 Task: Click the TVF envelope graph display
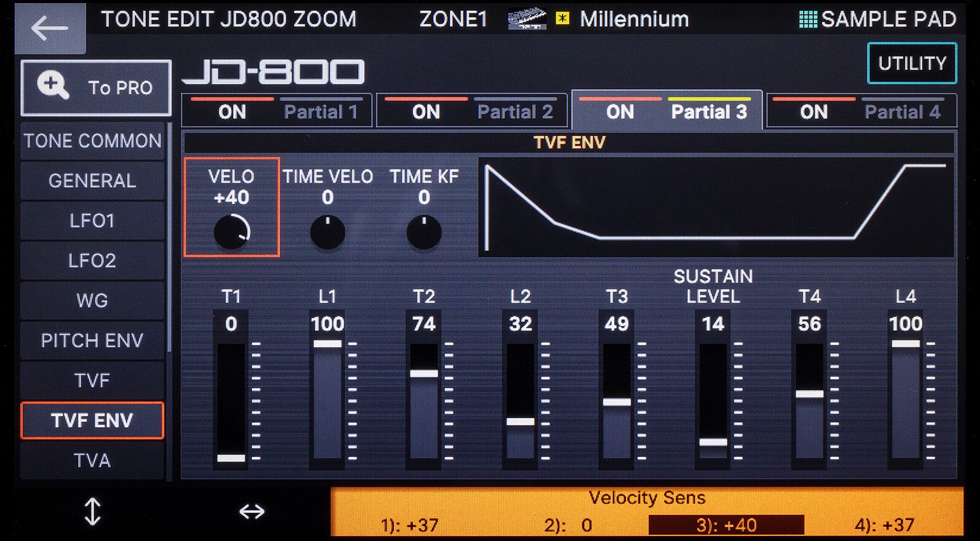point(716,207)
